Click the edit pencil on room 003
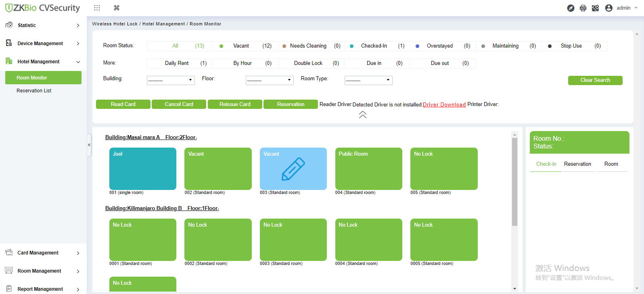The image size is (644, 294). click(293, 169)
